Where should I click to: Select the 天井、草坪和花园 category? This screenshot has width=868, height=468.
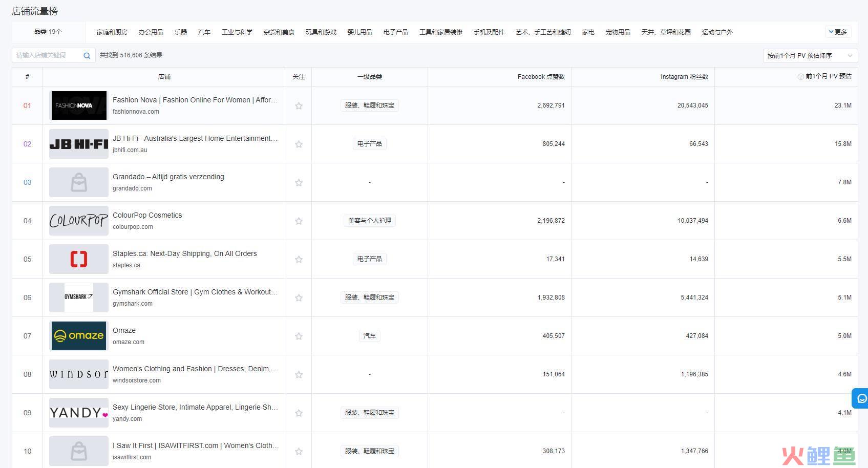coord(666,32)
